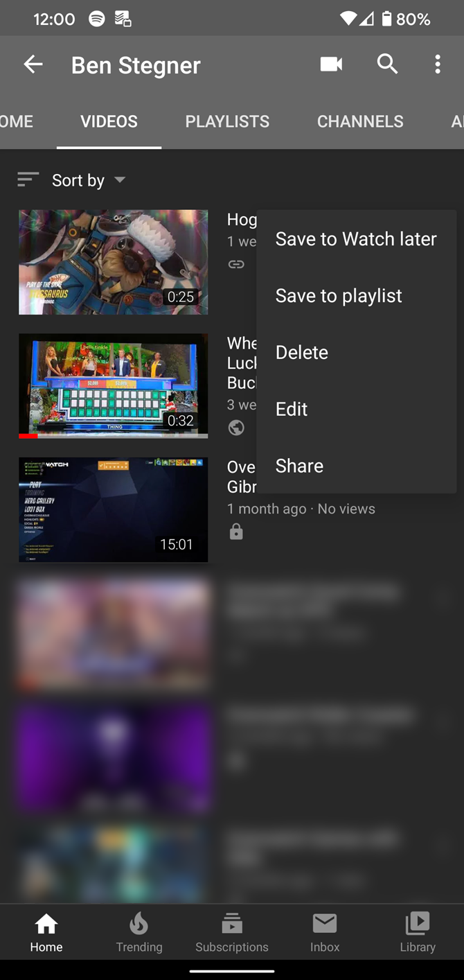Open Inbox in bottom navigation
This screenshot has width=464, height=980.
pyautogui.click(x=325, y=932)
